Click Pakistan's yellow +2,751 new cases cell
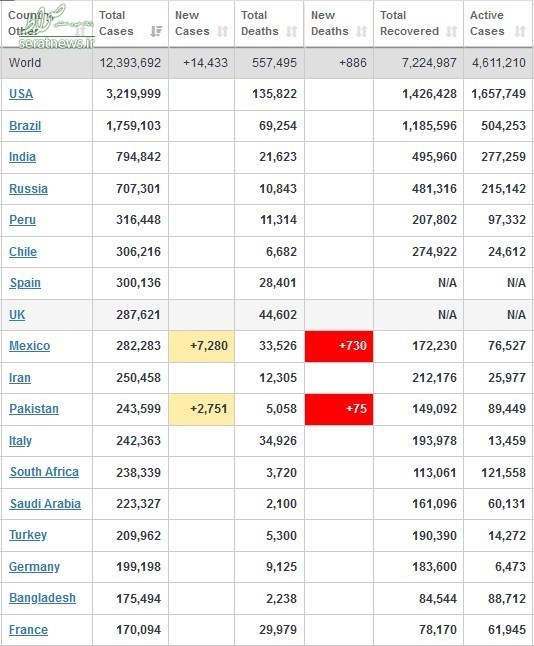Image resolution: width=534 pixels, height=646 pixels. coord(201,409)
